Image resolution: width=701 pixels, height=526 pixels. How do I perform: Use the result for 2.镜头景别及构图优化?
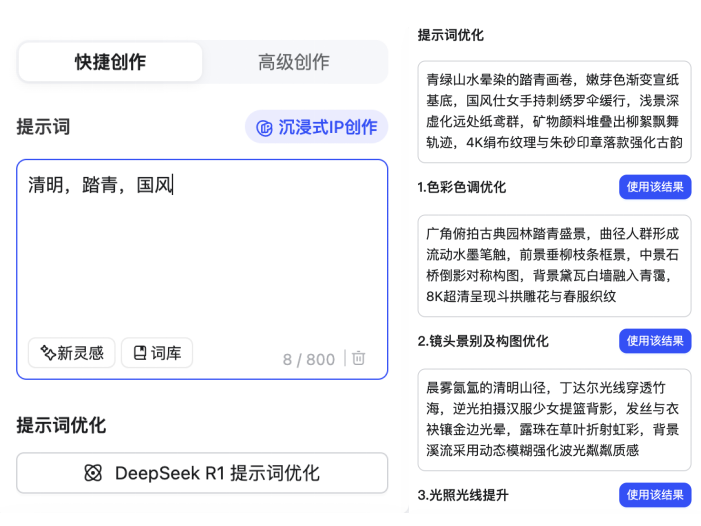pos(654,341)
